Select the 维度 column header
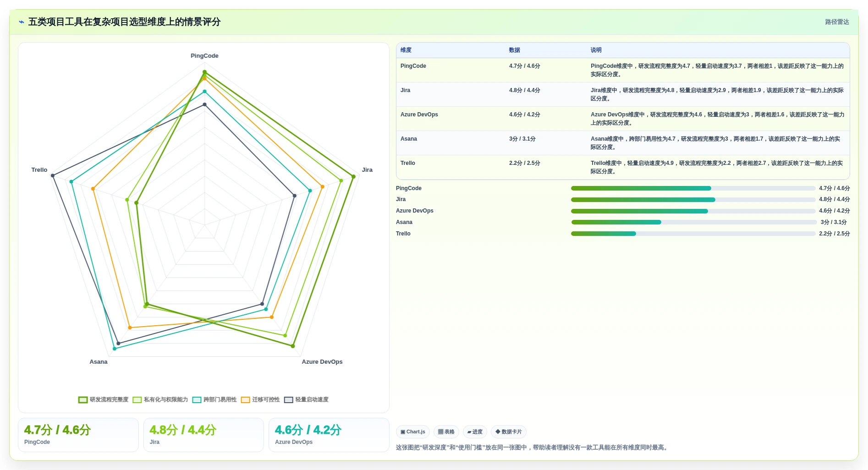Image resolution: width=868 pixels, height=470 pixels. [x=406, y=50]
